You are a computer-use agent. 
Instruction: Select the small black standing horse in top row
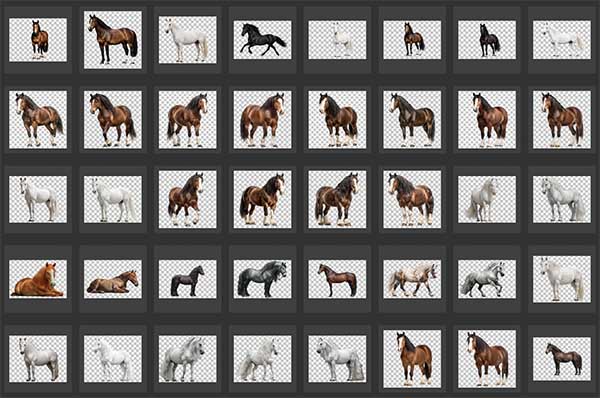coord(487,40)
